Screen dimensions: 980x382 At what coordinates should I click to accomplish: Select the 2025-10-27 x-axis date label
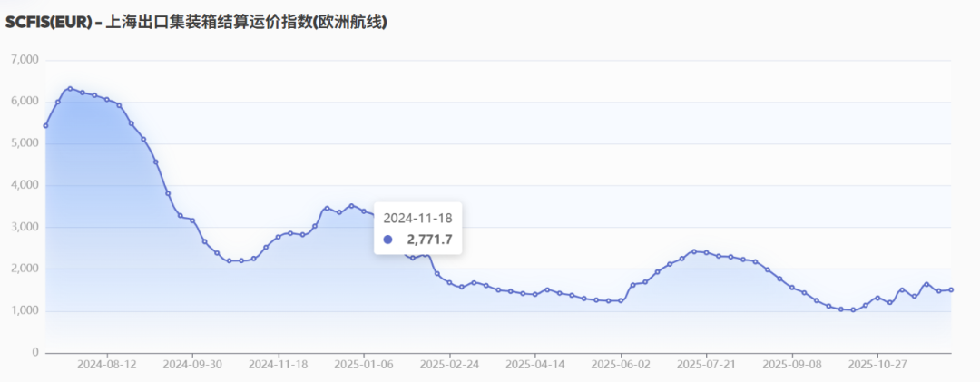[877, 364]
